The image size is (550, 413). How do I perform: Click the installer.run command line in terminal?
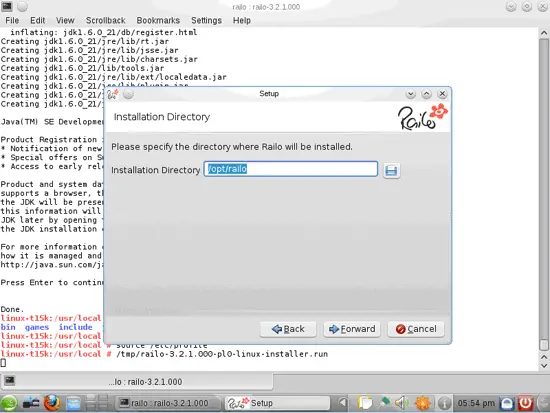164,354
